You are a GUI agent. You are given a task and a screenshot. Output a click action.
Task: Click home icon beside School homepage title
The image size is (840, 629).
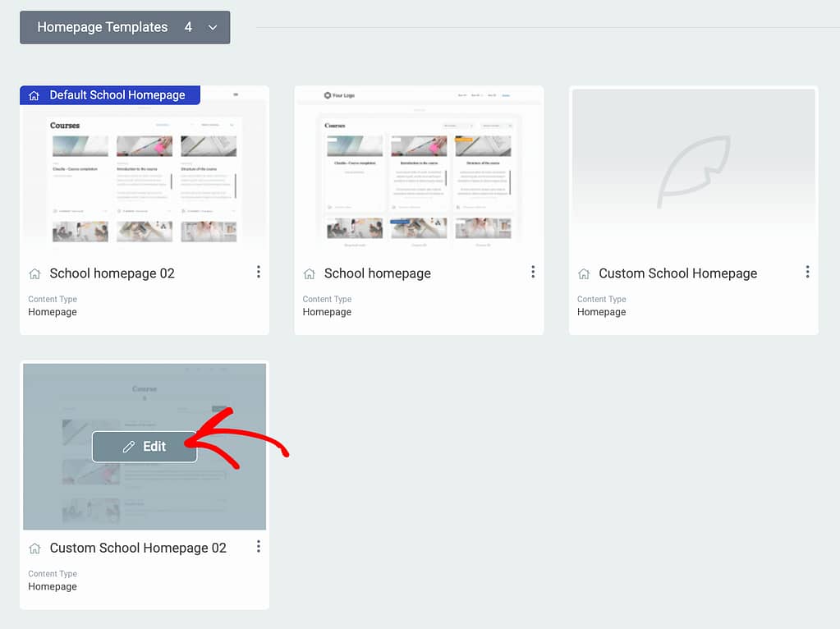click(x=309, y=274)
